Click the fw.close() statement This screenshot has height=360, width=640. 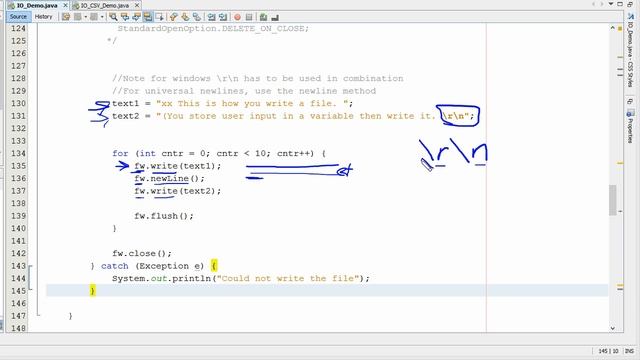coord(142,253)
